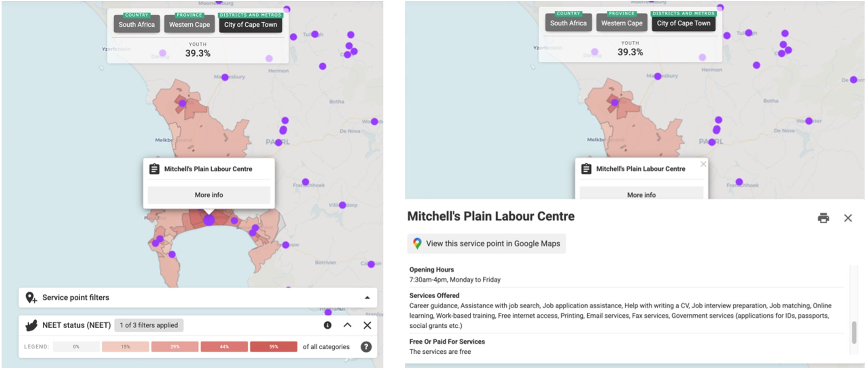Click the info icon in NEET status bar
The image size is (868, 370).
tap(327, 325)
